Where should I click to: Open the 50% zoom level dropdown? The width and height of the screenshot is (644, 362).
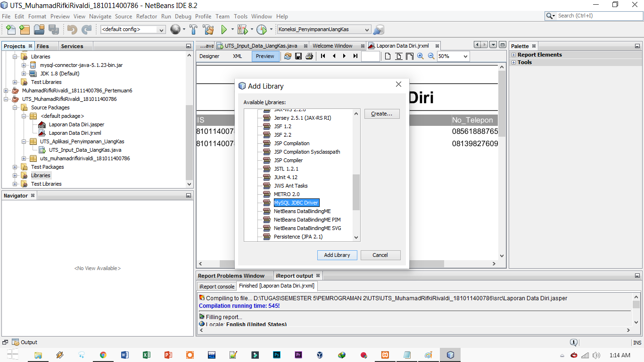pyautogui.click(x=453, y=56)
